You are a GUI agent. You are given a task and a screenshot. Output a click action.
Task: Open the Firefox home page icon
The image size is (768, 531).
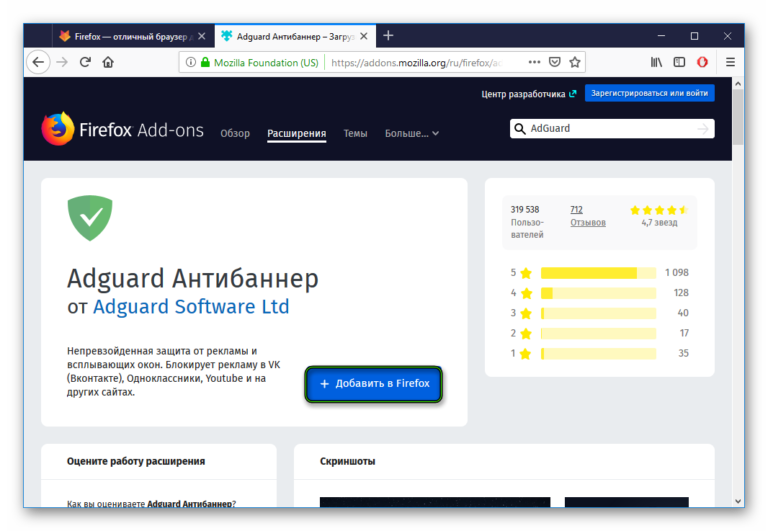click(x=108, y=62)
